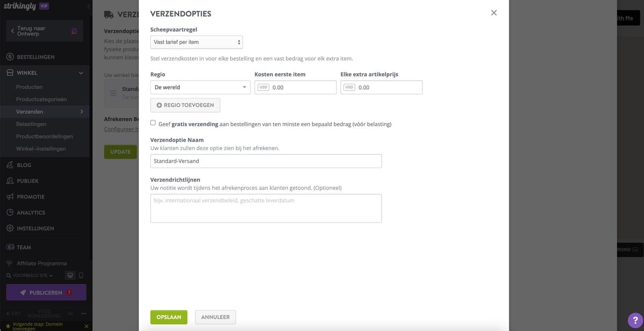Image resolution: width=644 pixels, height=331 pixels.
Task: Switch preview to mobile view
Action: coord(80,275)
